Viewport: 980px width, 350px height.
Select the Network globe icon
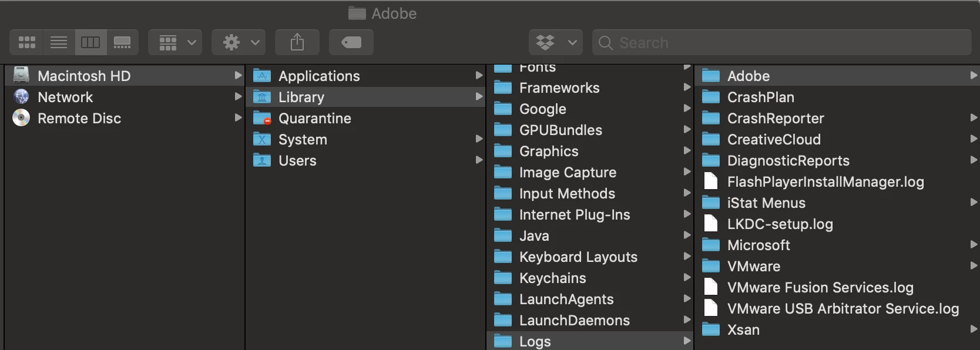(x=21, y=96)
